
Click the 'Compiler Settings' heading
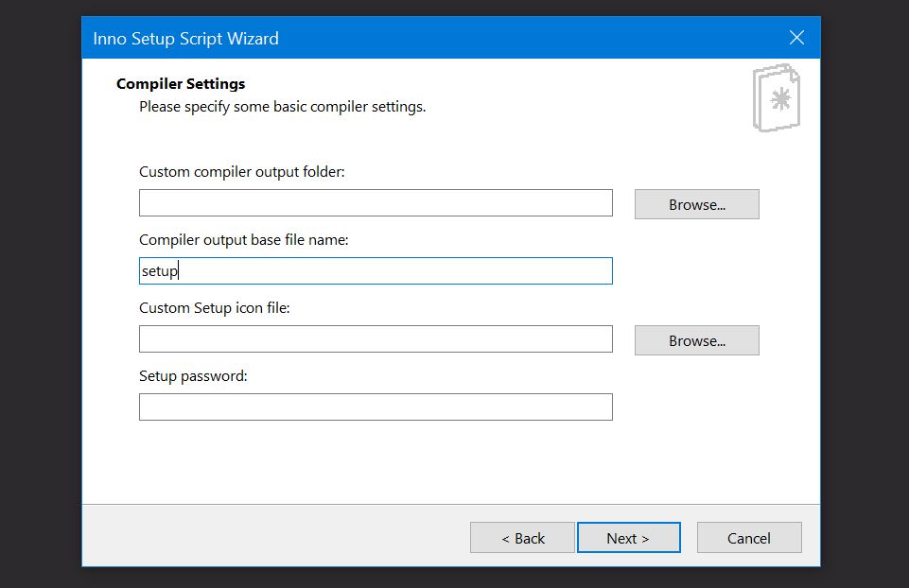coord(181,84)
